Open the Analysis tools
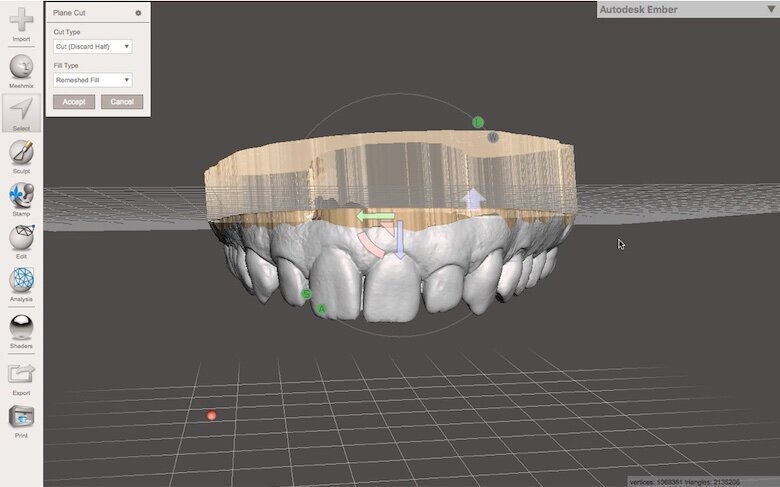This screenshot has height=487, width=780. tap(21, 285)
